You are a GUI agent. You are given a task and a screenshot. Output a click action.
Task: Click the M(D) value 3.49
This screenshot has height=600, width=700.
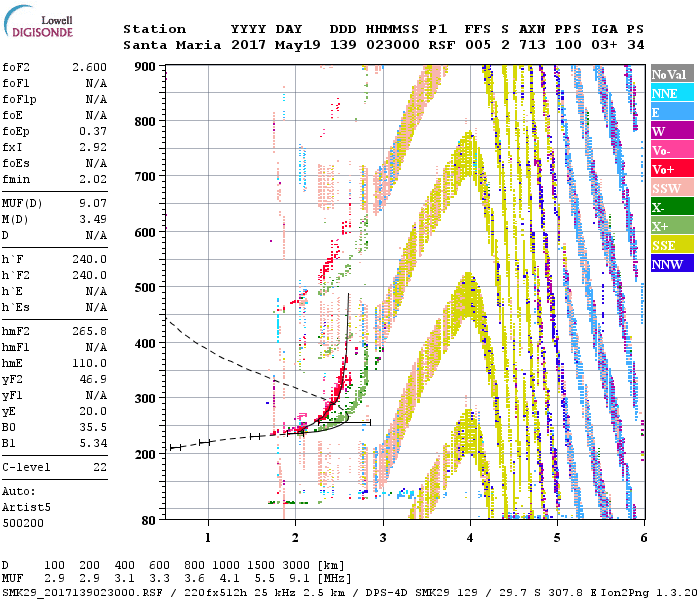93,220
